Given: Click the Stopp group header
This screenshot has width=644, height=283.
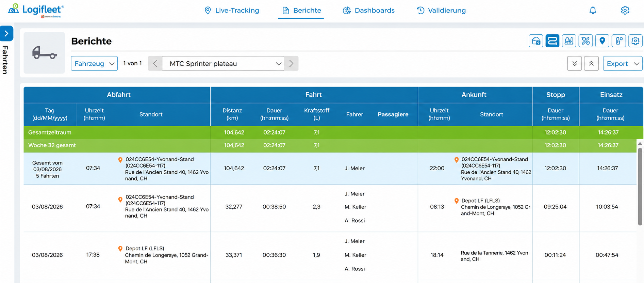Looking at the screenshot, I should [x=556, y=95].
